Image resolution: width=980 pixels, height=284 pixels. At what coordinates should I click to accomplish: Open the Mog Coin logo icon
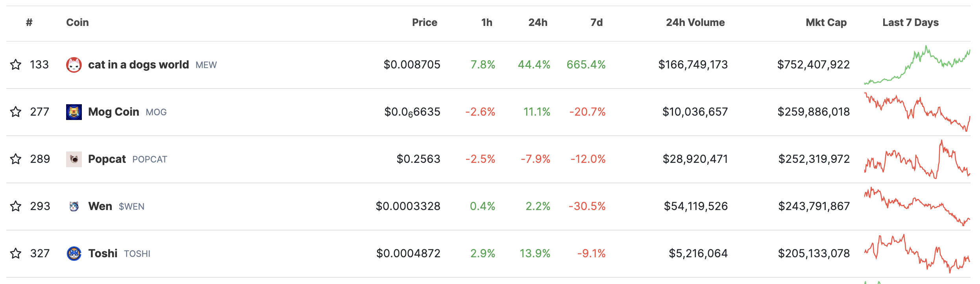pos(74,112)
